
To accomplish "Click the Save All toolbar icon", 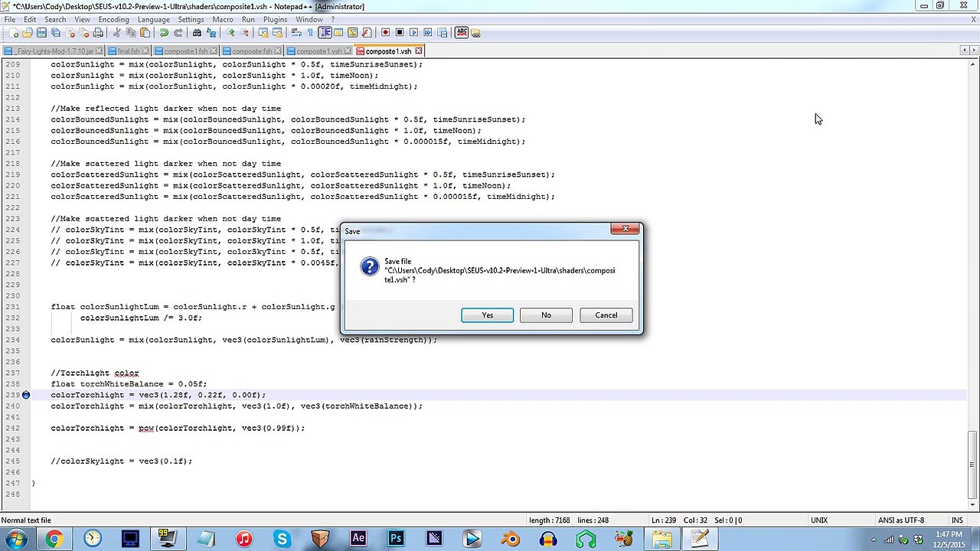I will pyautogui.click(x=55, y=33).
